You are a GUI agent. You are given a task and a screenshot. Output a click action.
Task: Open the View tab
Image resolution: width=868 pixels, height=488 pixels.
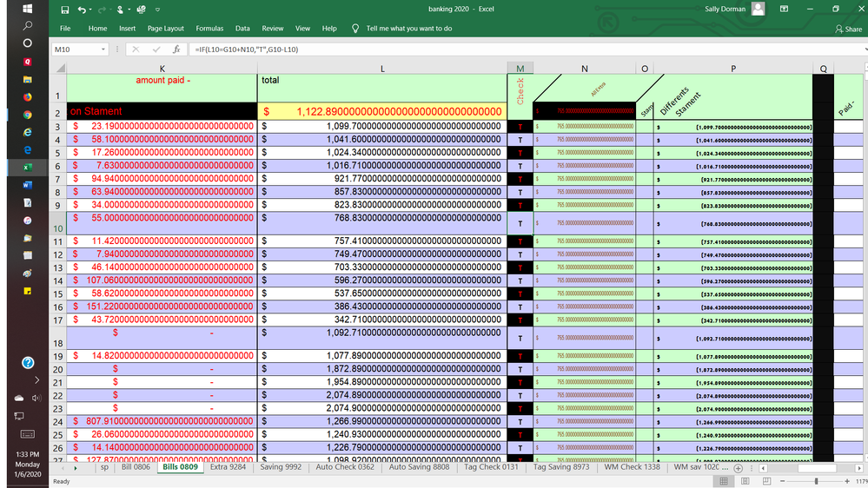coord(303,28)
